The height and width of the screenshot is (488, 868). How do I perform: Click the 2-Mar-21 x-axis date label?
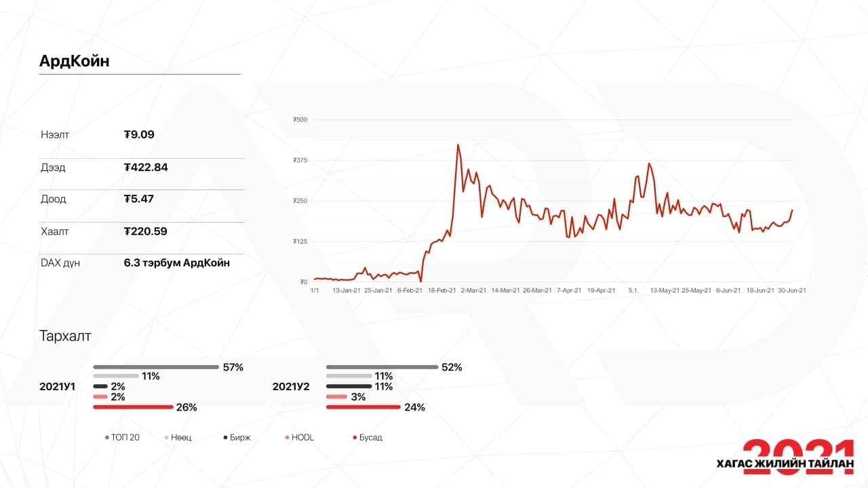click(473, 290)
